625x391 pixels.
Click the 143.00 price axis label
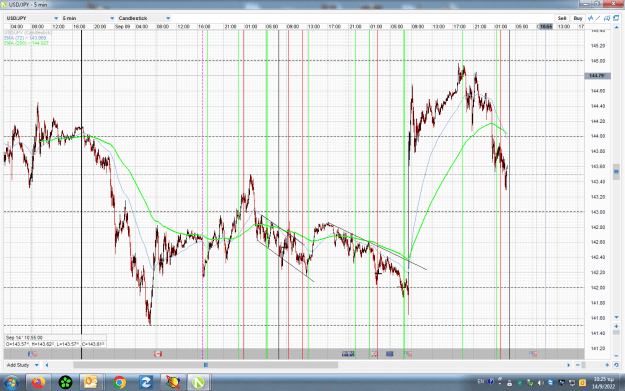click(598, 212)
